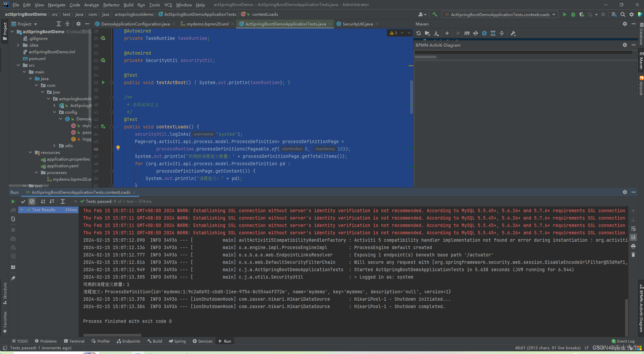Image resolution: width=644 pixels, height=354 pixels.
Task: Build the project with hammer icon
Action: [435, 14]
